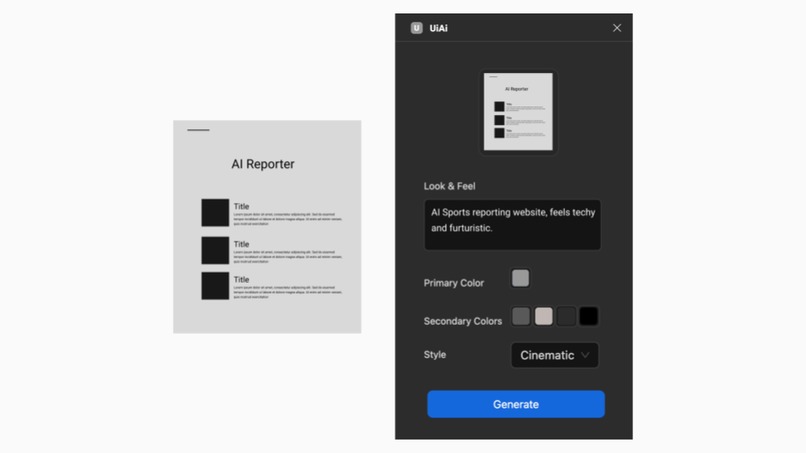Click the second Title text on canvas
This screenshot has width=806, height=453.
[x=241, y=244]
